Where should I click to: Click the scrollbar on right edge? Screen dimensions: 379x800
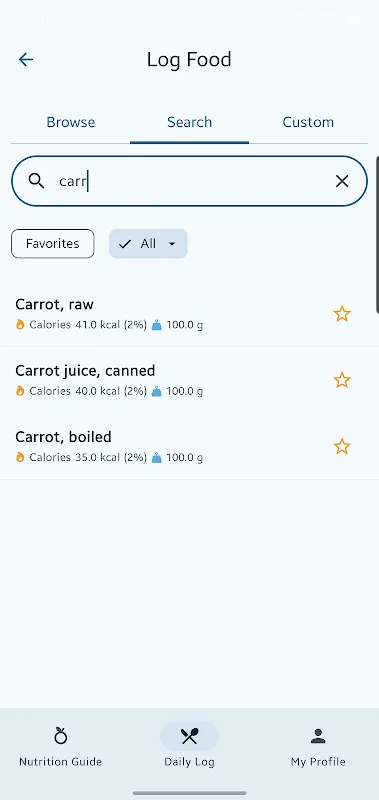pyautogui.click(x=377, y=235)
